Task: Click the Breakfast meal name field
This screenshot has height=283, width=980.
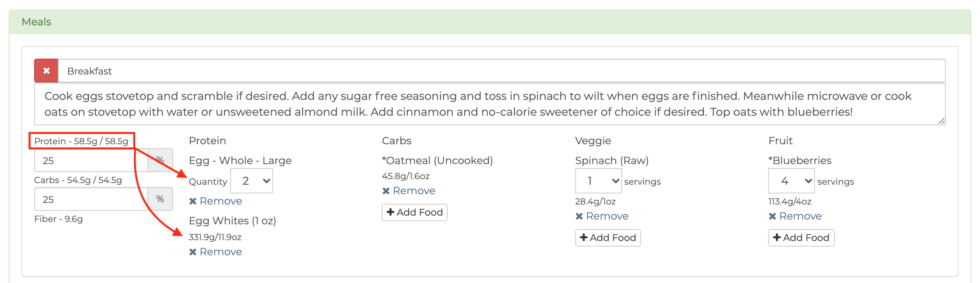Action: tap(502, 71)
